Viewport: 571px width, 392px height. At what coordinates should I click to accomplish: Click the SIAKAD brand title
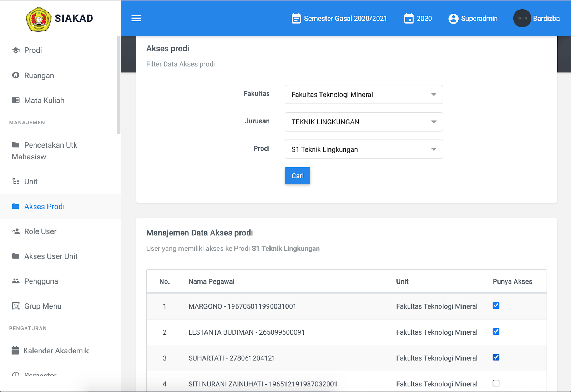pyautogui.click(x=74, y=18)
